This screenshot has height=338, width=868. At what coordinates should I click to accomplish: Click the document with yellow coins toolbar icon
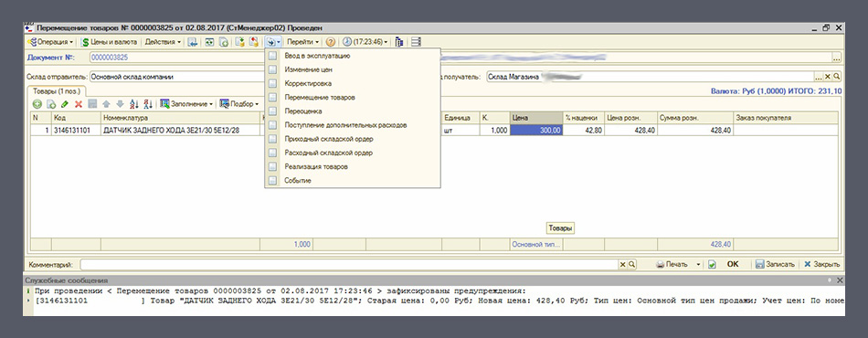[239, 41]
